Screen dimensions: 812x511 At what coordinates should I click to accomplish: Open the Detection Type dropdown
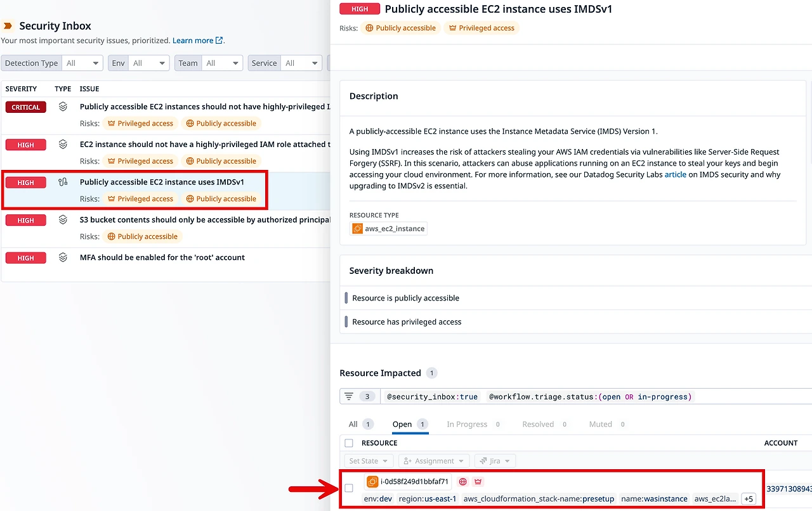(x=82, y=63)
